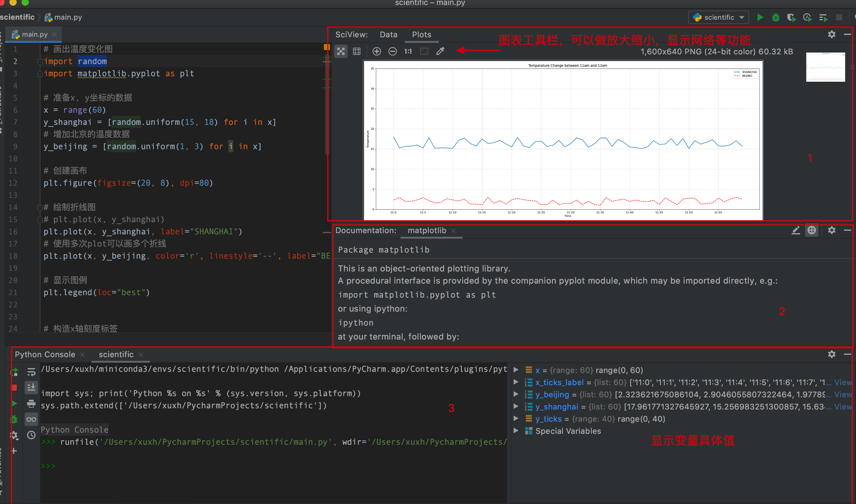856x504 pixels.
Task: Close the Python Console tab
Action: click(x=82, y=355)
